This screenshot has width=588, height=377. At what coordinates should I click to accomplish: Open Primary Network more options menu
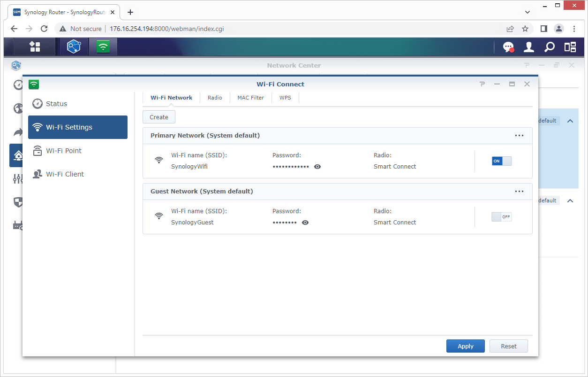click(519, 136)
